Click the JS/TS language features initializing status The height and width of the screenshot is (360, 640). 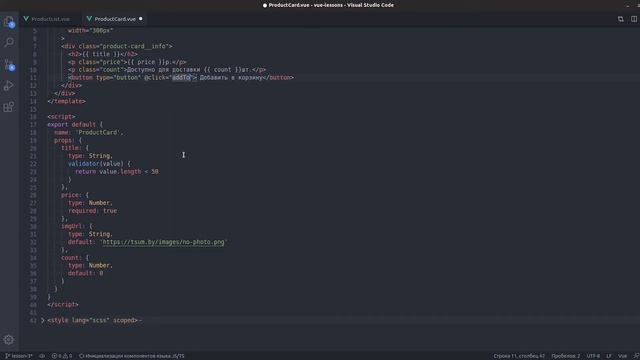tap(131, 356)
